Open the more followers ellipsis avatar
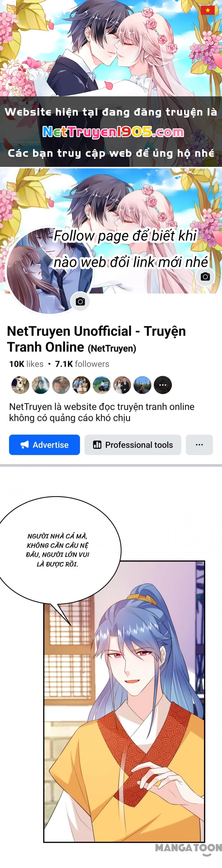Viewport: 222px width, 868px height. click(163, 385)
